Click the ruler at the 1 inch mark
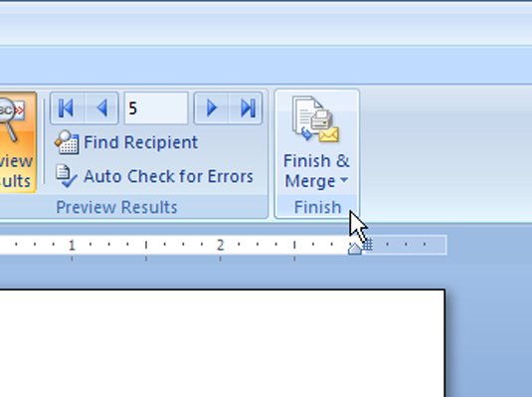Viewport: 532px width, 397px height. [72, 245]
